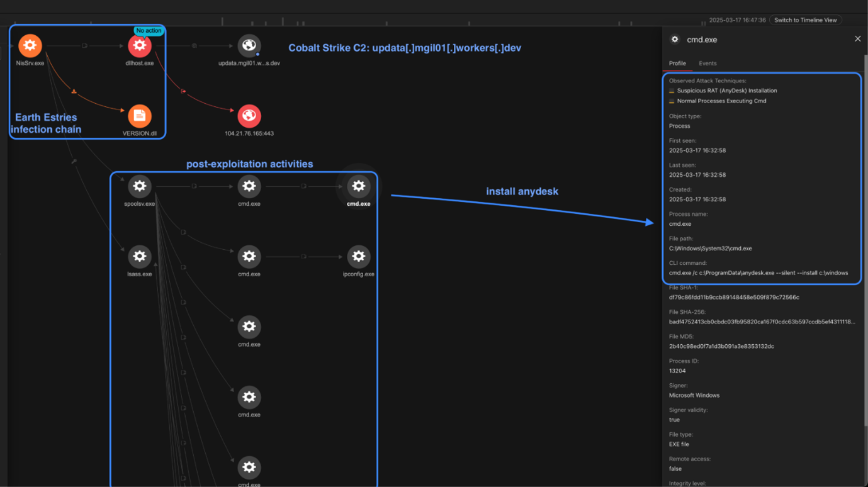Click the red dllhost.exe process node
The image size is (868, 487).
click(x=139, y=46)
